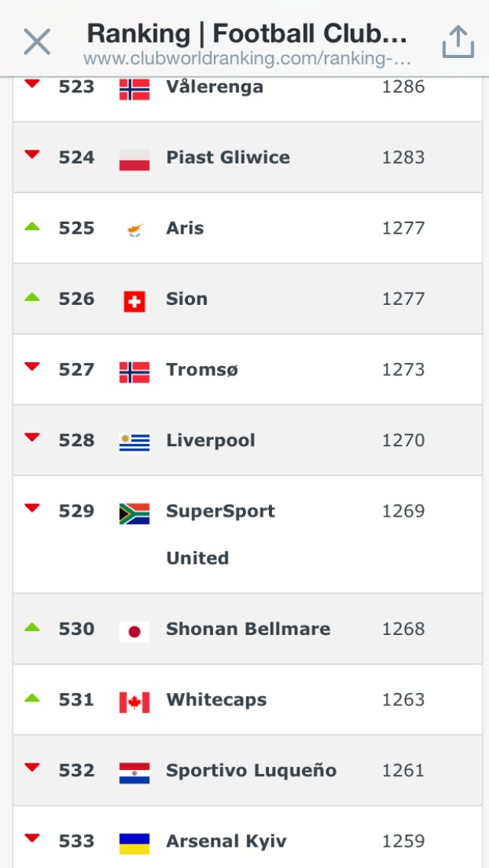
Task: Tap the Uruguay flag beside Liverpool
Action: coord(134,442)
